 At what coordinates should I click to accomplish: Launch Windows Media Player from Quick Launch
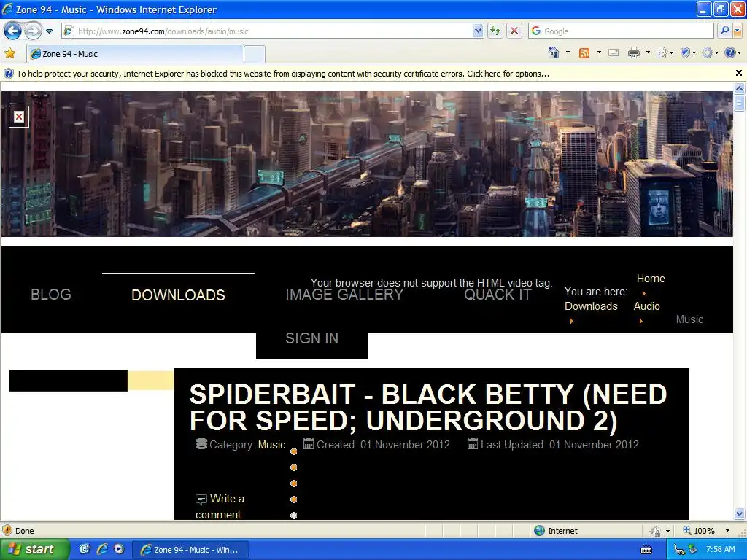coord(119,549)
